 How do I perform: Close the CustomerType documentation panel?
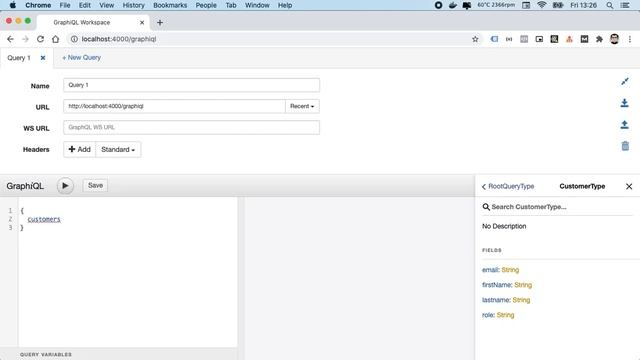(629, 186)
